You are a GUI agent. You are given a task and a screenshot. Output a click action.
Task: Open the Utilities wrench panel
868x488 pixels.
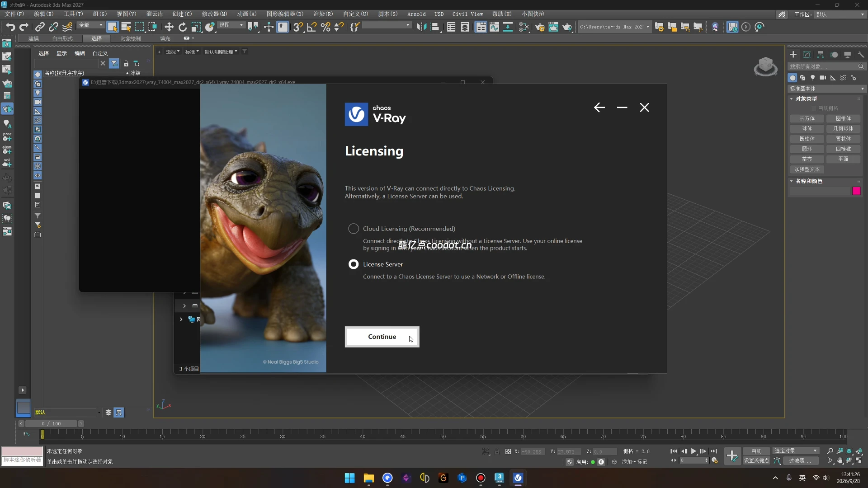(x=861, y=55)
